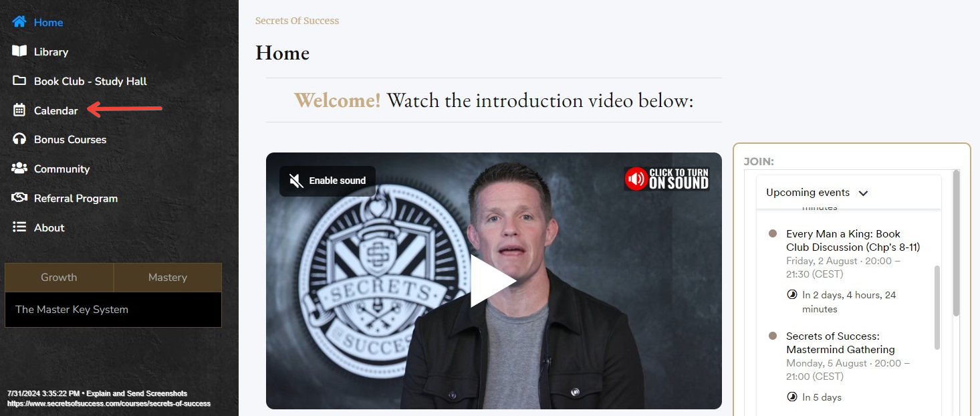Open the Every Man a King event
The width and height of the screenshot is (980, 416).
pos(853,241)
